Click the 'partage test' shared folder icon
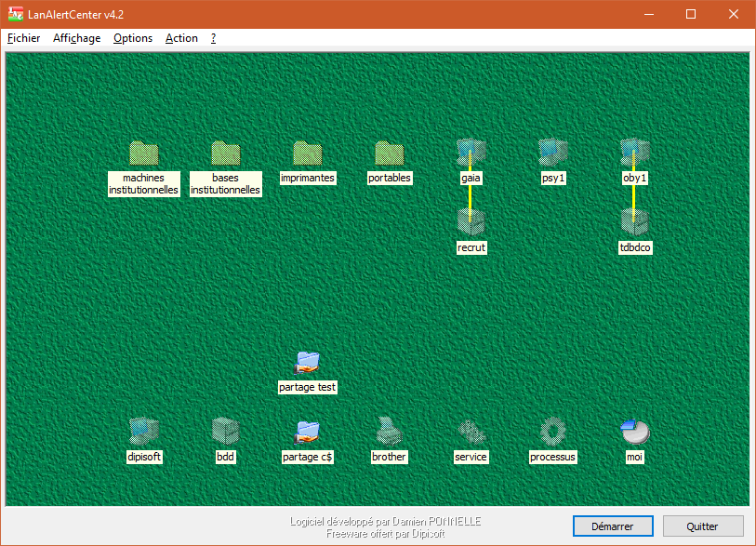 307,363
